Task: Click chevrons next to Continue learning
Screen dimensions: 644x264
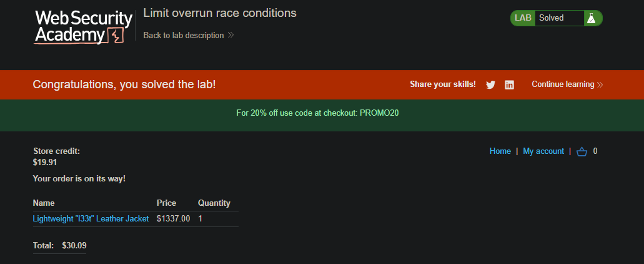Action: click(600, 84)
